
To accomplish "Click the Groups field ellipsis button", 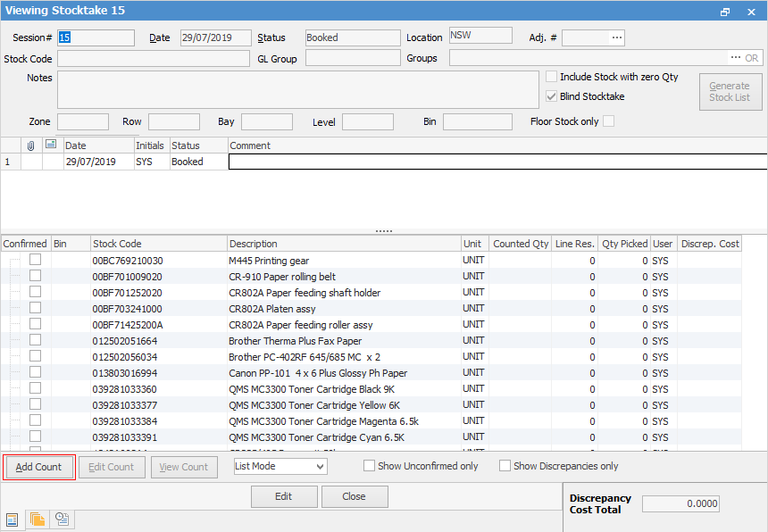I will point(735,58).
